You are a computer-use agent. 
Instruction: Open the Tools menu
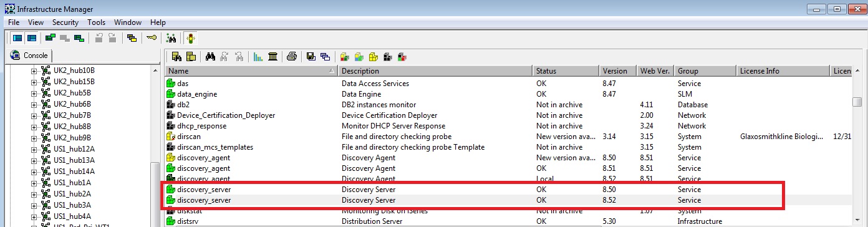pos(96,22)
